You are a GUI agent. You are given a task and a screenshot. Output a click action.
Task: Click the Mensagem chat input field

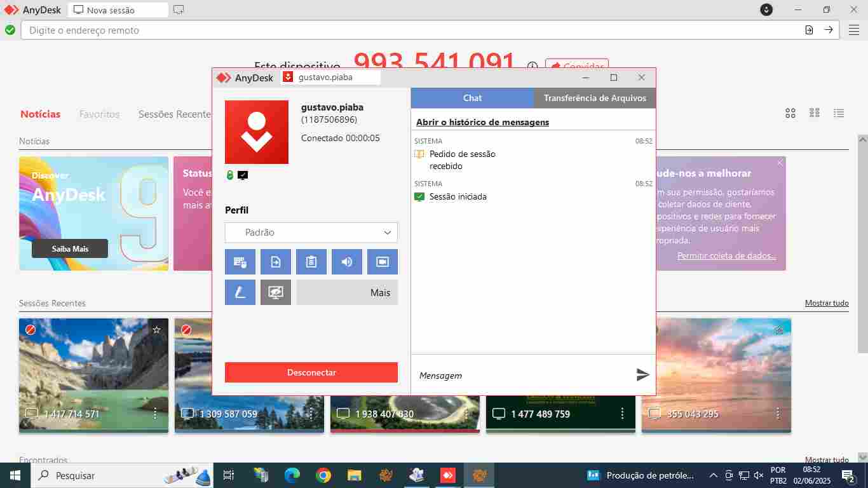(x=521, y=376)
